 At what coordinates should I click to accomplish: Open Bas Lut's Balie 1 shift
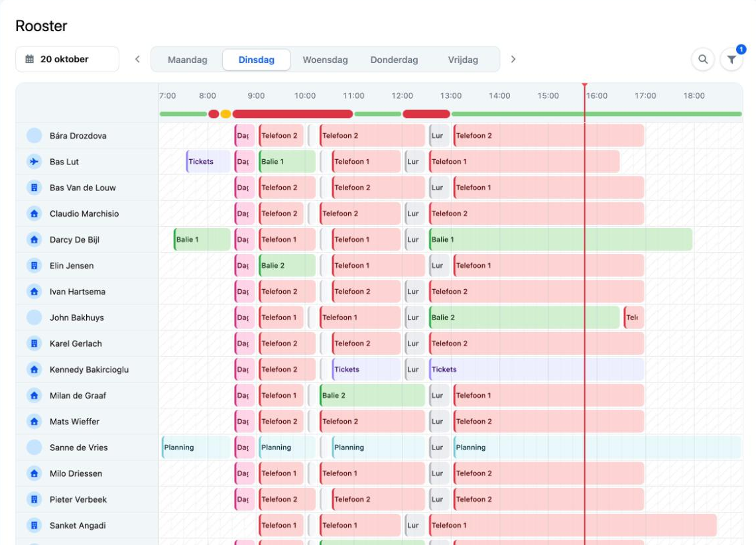click(287, 161)
